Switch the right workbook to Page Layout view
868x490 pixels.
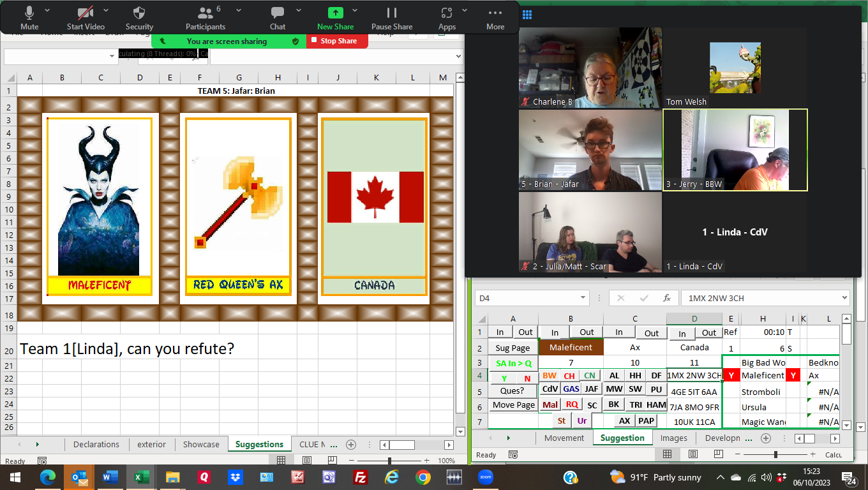point(693,454)
